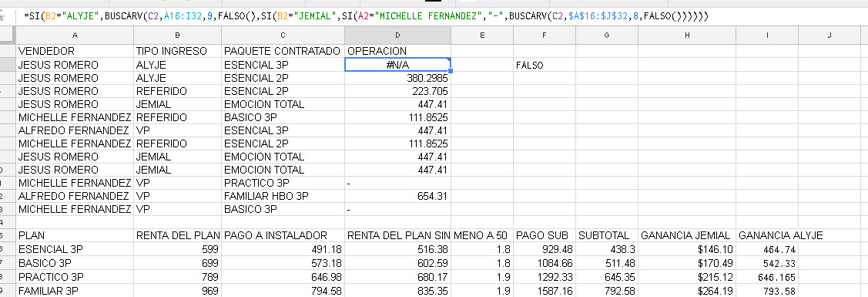868x297 pixels.
Task: Click the PRACTICO 3P package cell in VP row
Action: 283,183
